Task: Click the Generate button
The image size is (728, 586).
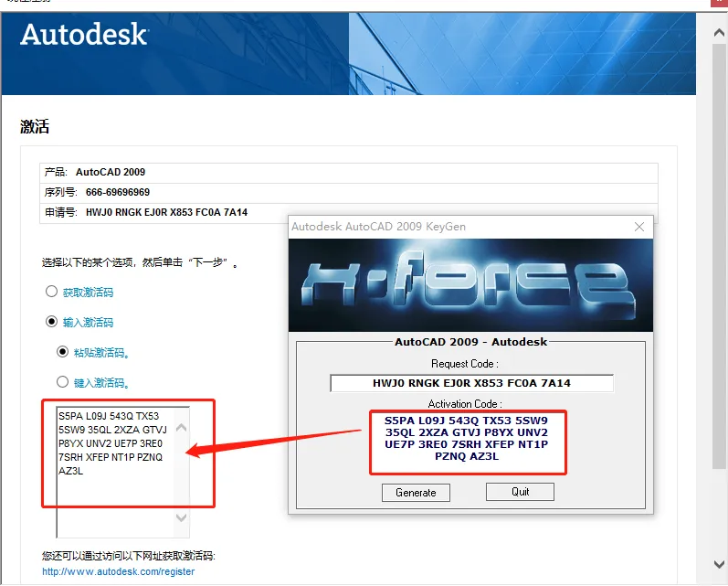Action: coord(416,493)
